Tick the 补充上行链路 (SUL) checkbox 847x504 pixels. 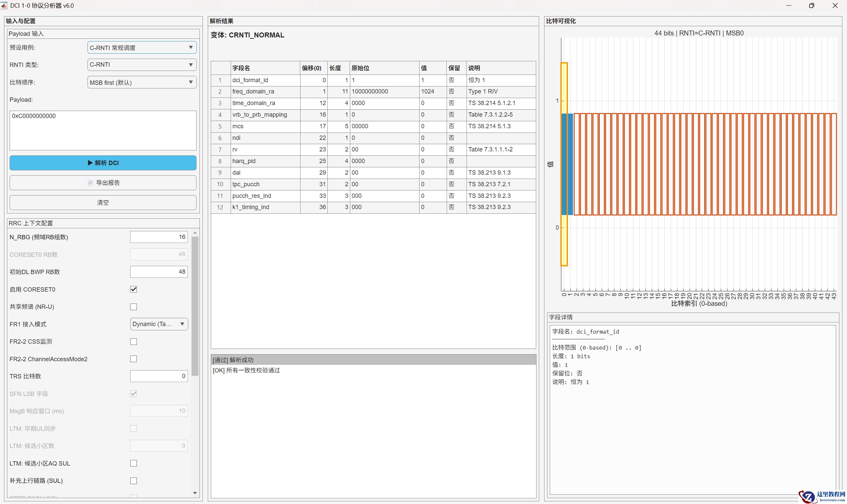point(134,480)
